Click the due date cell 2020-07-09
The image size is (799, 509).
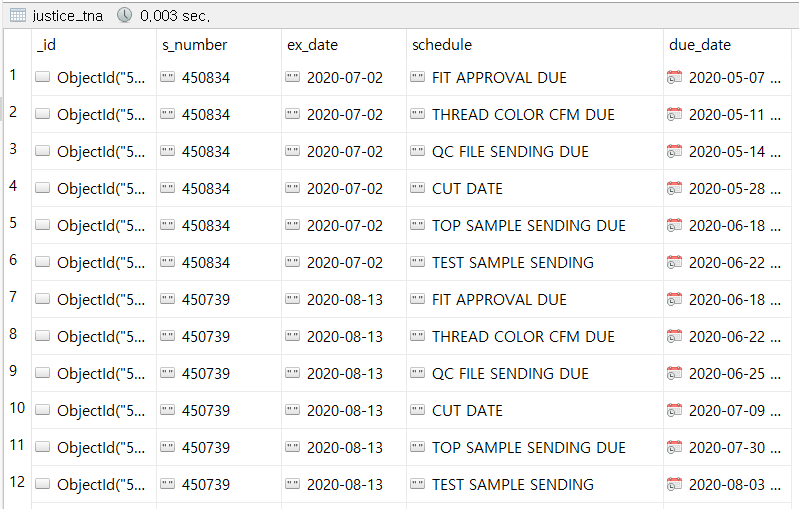click(x=727, y=411)
